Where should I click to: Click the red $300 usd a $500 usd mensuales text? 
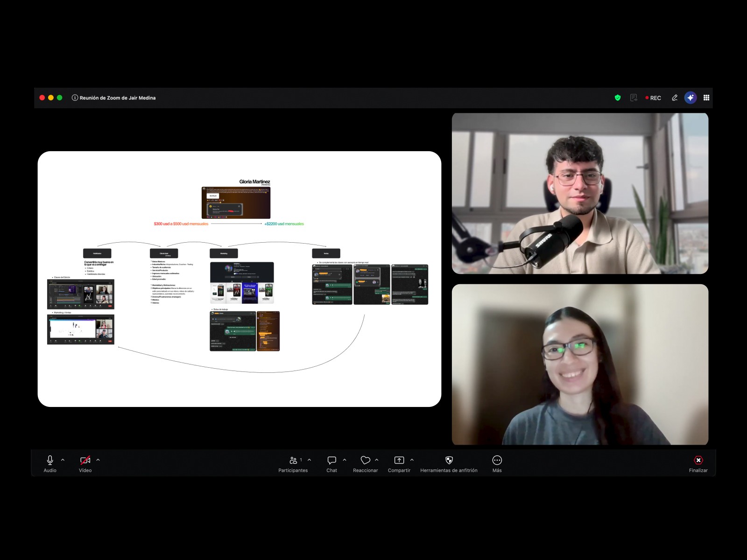click(x=181, y=224)
